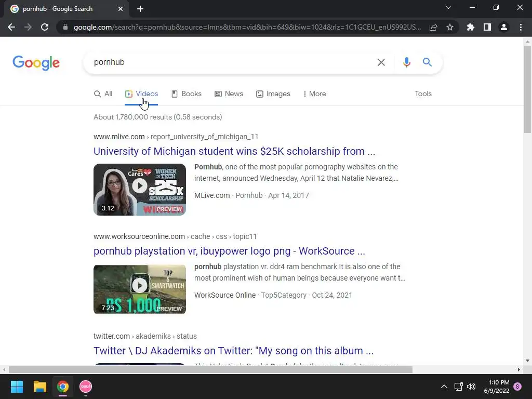Viewport: 532px width, 399px height.
Task: Start a voice search with the microphone
Action: tap(406, 62)
